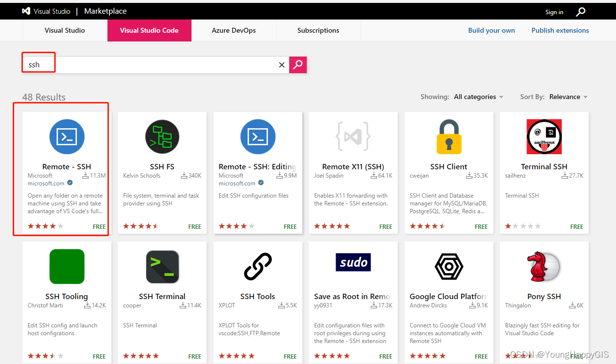Switch to the Visual Studio tab

[64, 30]
